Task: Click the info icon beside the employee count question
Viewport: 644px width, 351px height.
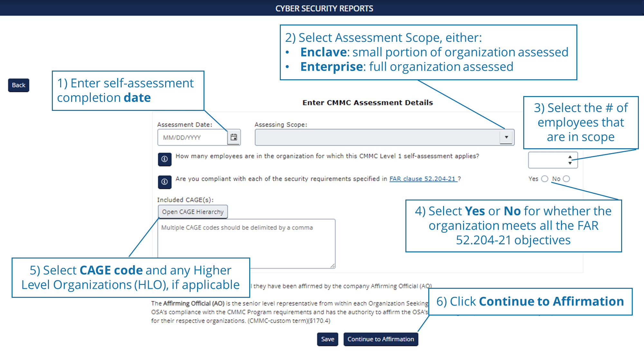Action: 164,159
